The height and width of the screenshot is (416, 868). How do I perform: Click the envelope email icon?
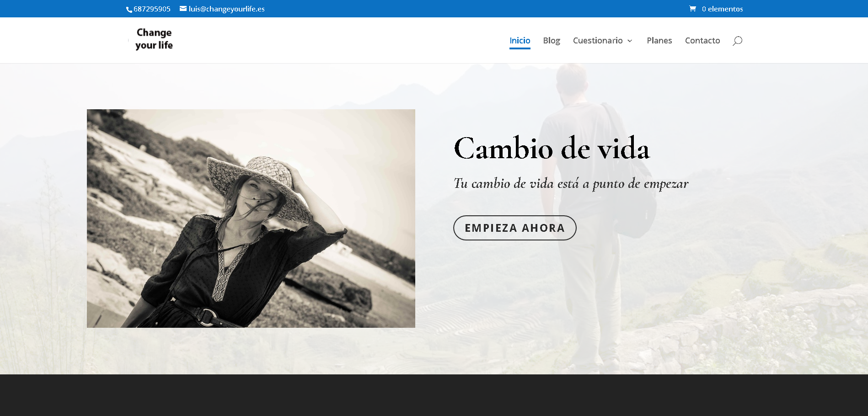click(x=183, y=9)
